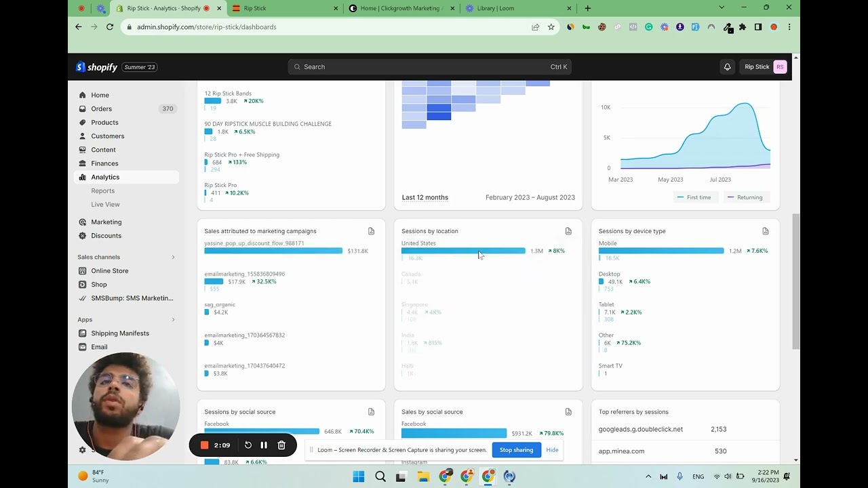Open report icon for Sessions by location

point(568,231)
